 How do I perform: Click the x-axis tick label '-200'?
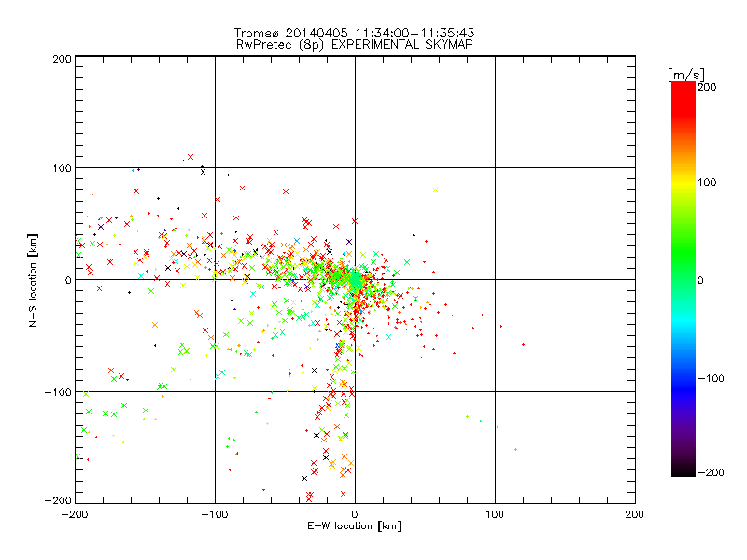pos(75,514)
